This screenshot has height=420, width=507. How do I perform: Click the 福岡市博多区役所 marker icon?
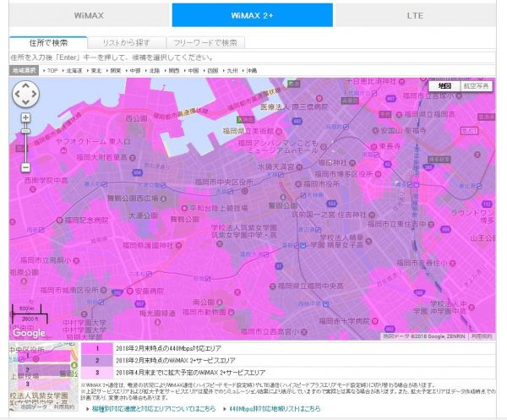(x=378, y=174)
